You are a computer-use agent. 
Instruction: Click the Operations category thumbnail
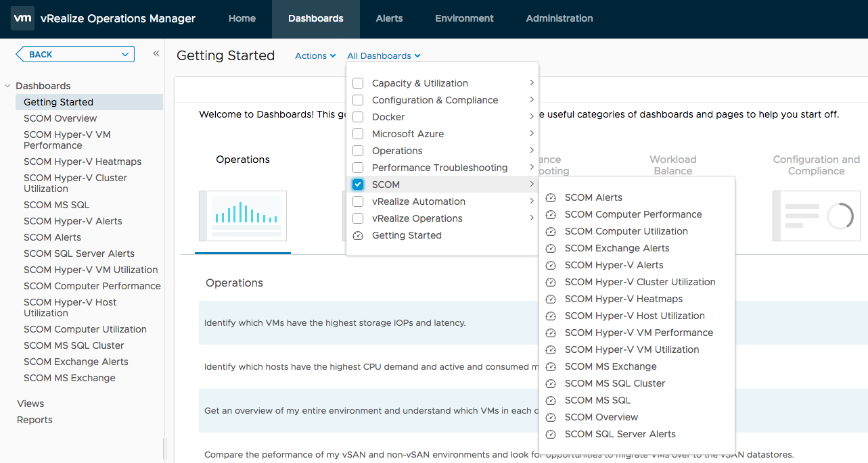242,216
